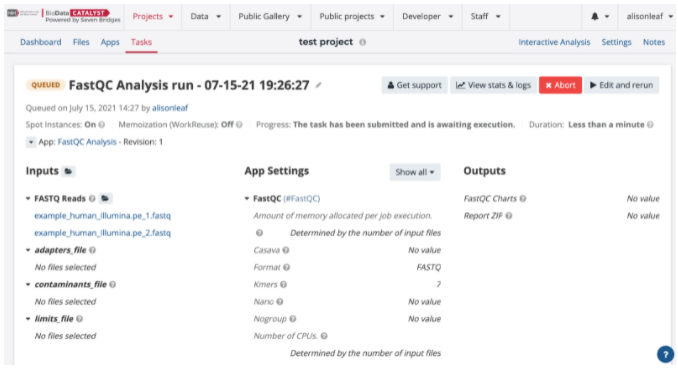The image size is (678, 372).
Task: Click the Nogroup info icon
Action: pyautogui.click(x=293, y=319)
